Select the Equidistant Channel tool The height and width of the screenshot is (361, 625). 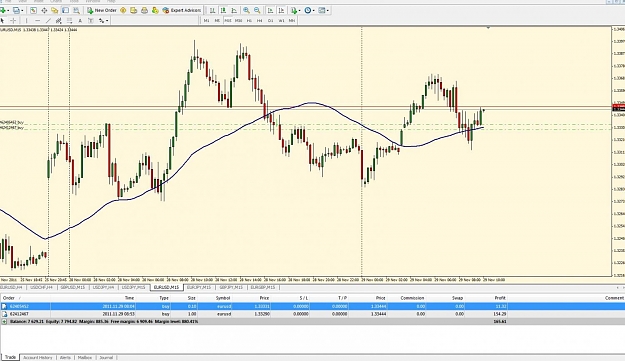pos(59,20)
